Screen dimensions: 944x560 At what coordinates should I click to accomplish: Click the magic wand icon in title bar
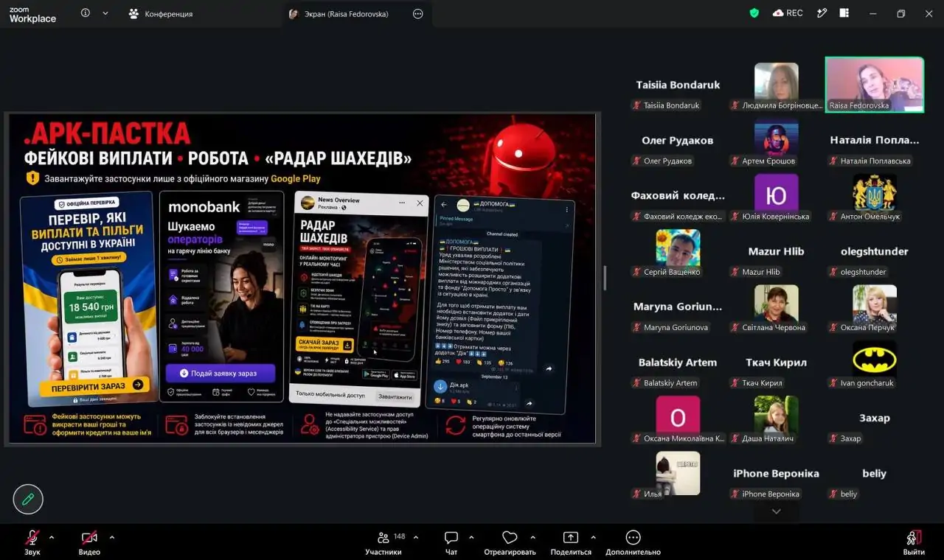[822, 13]
